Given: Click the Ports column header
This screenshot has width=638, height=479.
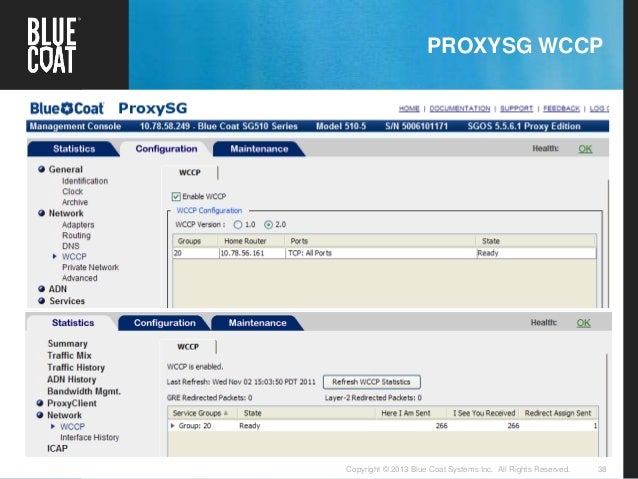Looking at the screenshot, I should click(x=380, y=241).
